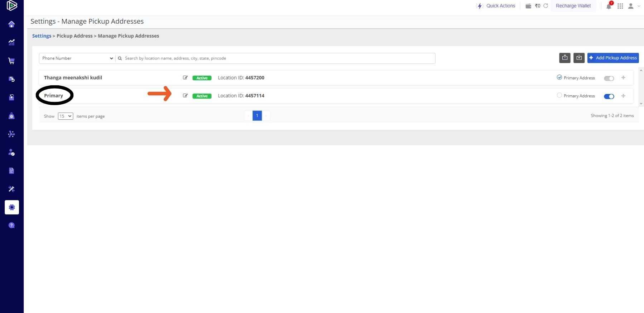Image resolution: width=644 pixels, height=313 pixels.
Task: Open the Home icon in sidebar
Action: [11, 24]
